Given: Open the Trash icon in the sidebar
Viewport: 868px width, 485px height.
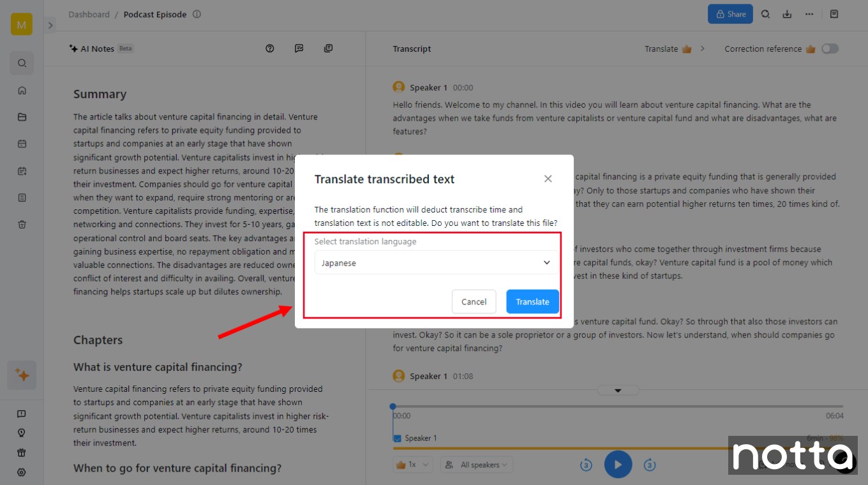Looking at the screenshot, I should pos(21,224).
